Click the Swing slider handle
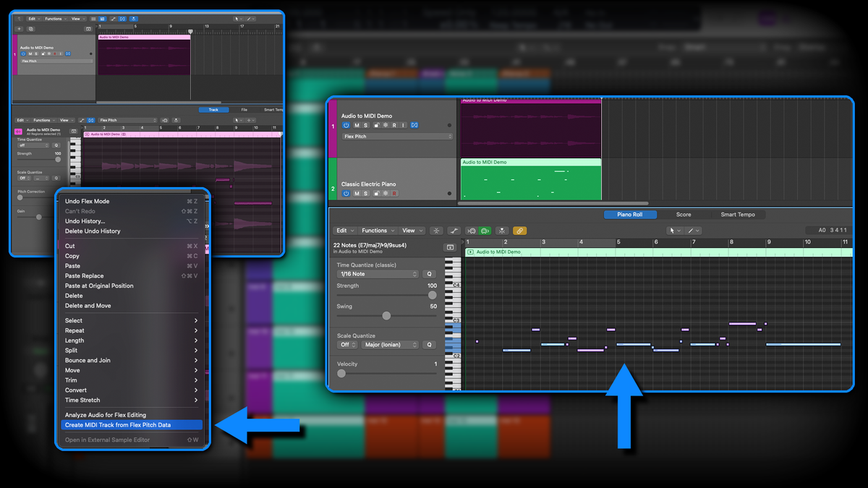The width and height of the screenshot is (868, 488). [x=387, y=315]
